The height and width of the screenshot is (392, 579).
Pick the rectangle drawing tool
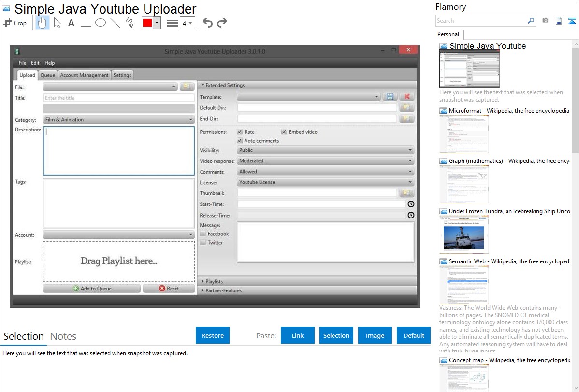(x=86, y=23)
